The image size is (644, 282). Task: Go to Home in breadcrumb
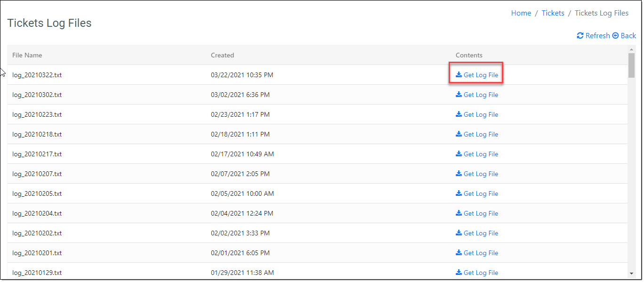521,13
